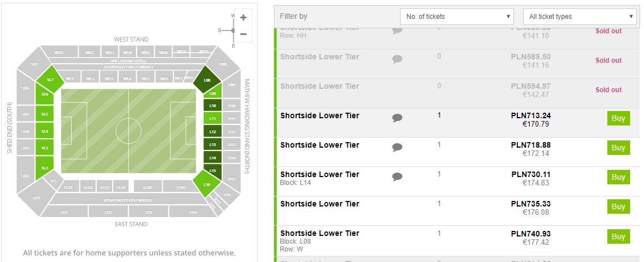This screenshot has width=644, height=262.
Task: Select block SL7 on stadium map
Action: coord(50,80)
